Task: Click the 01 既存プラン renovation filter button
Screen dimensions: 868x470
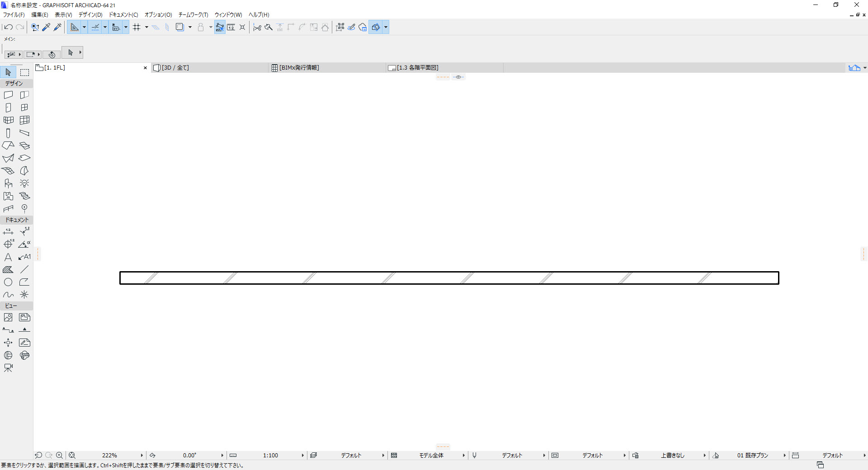Action: 752,455
